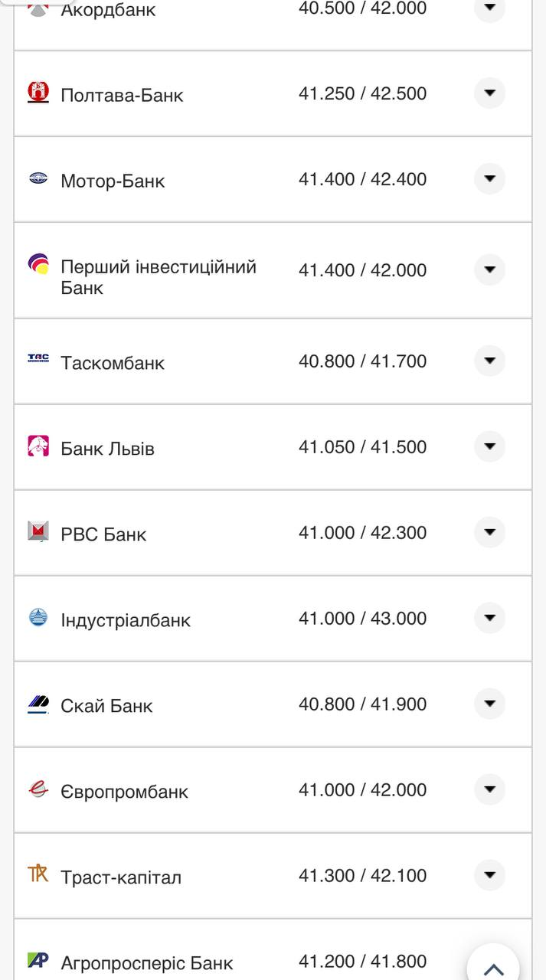Click the РВС Банк logo icon

click(38, 531)
